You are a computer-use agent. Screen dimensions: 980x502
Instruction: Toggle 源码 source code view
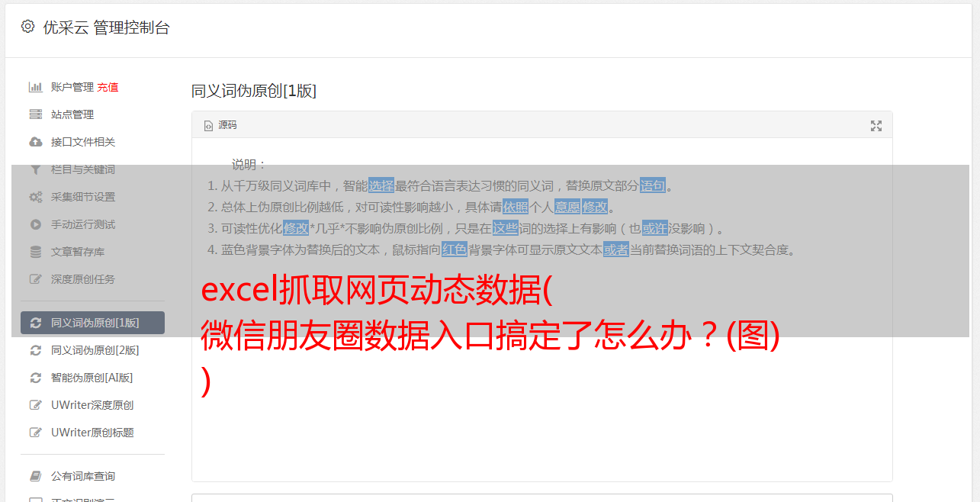220,125
